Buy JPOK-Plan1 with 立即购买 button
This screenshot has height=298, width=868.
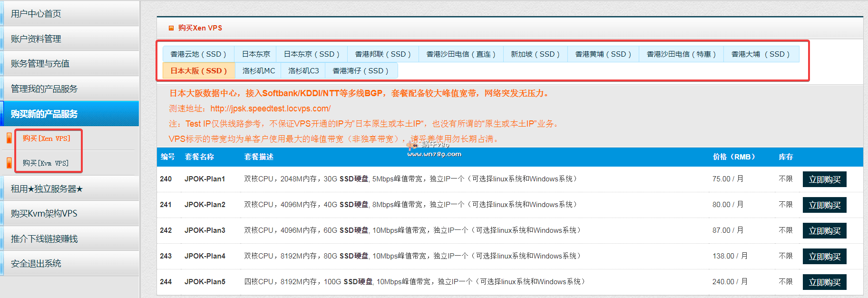(824, 179)
